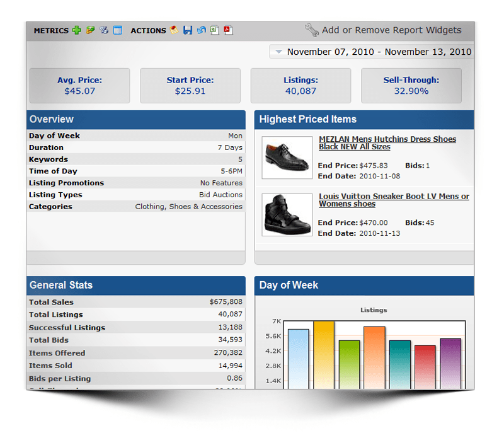Screen dimensions: 504x433
Task: Add a new metric with the green plus icon
Action: pos(76,30)
